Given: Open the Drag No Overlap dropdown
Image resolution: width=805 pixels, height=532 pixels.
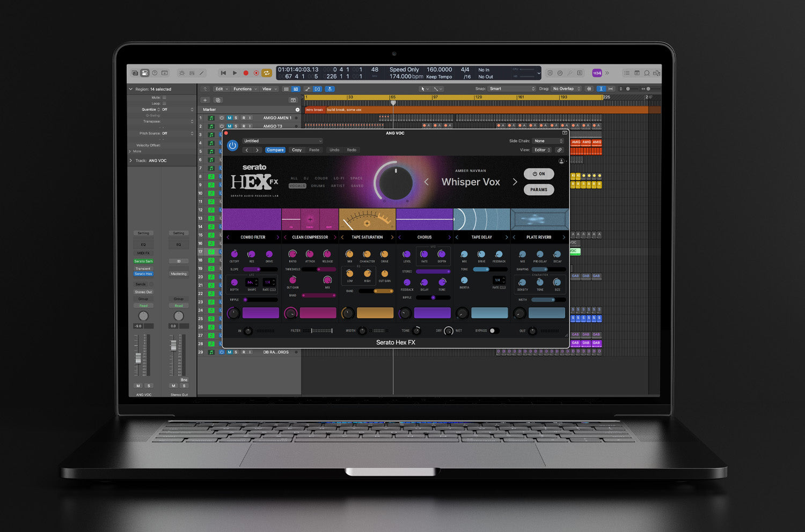Looking at the screenshot, I should (x=567, y=89).
